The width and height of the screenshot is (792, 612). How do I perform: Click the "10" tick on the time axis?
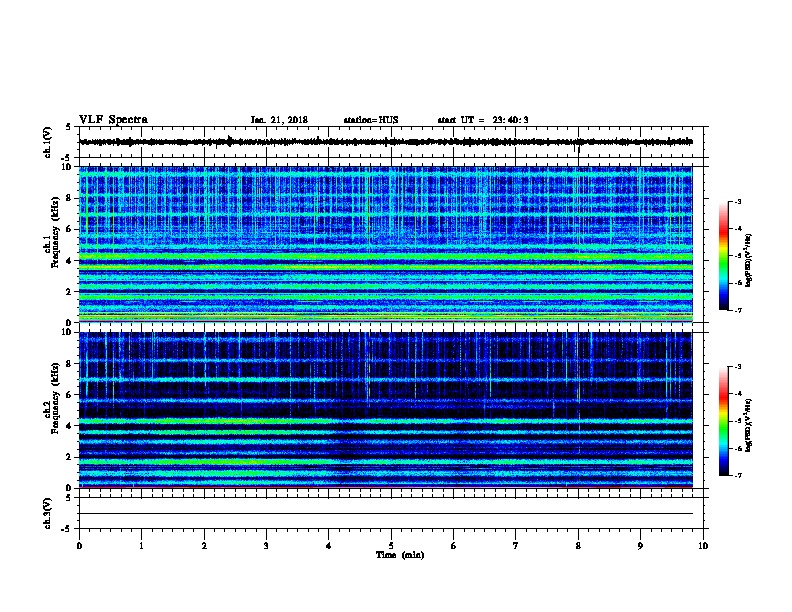(x=703, y=545)
